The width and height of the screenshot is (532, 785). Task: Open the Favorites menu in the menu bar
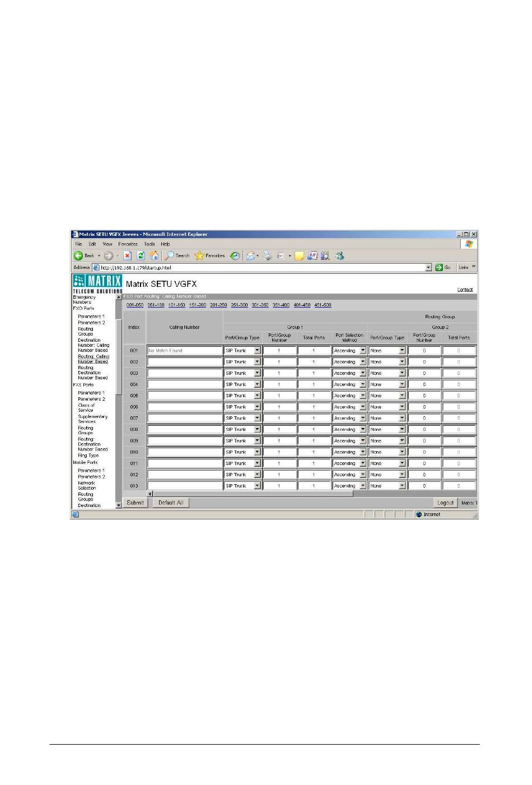[128, 244]
